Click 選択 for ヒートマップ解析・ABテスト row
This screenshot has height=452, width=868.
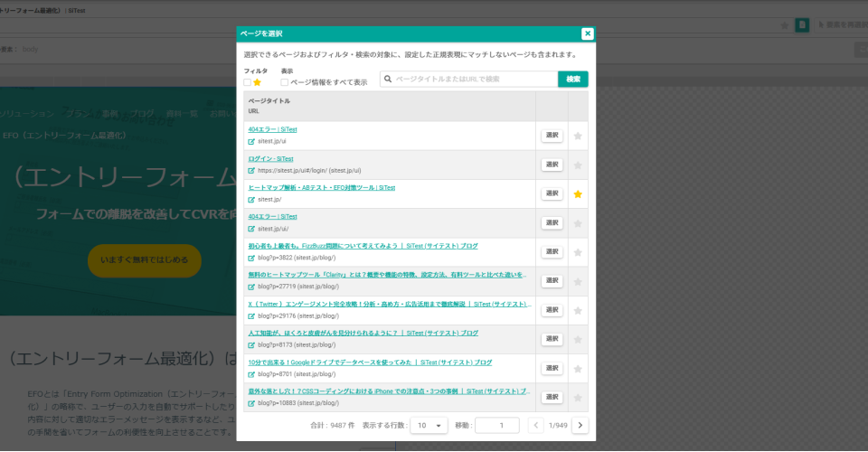coord(552,193)
